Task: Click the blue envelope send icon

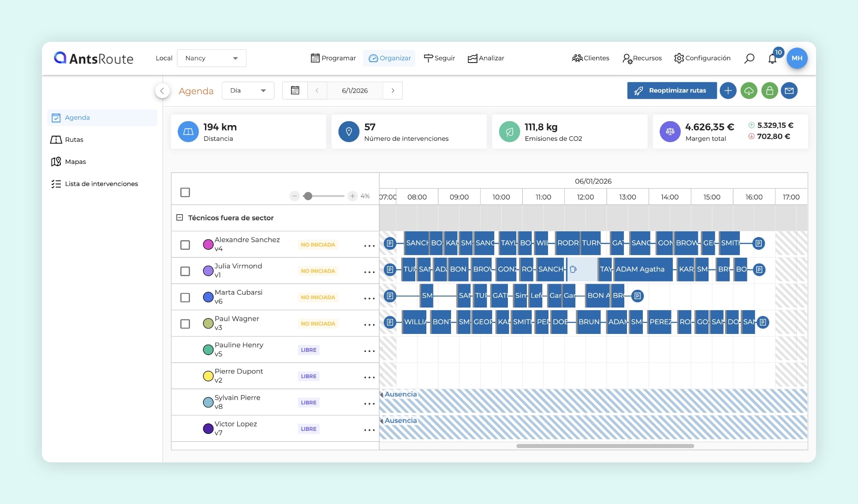Action: (x=789, y=91)
